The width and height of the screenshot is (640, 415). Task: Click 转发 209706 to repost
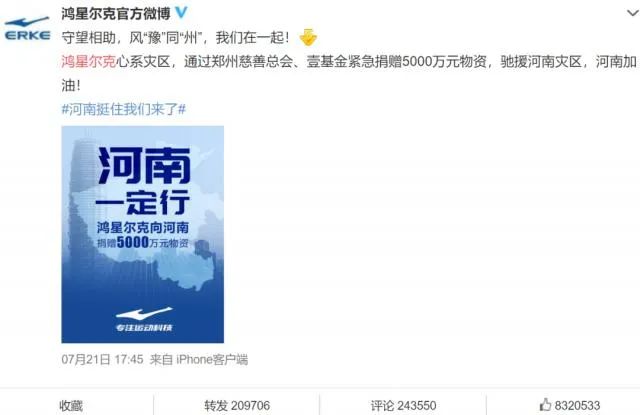pos(237,406)
